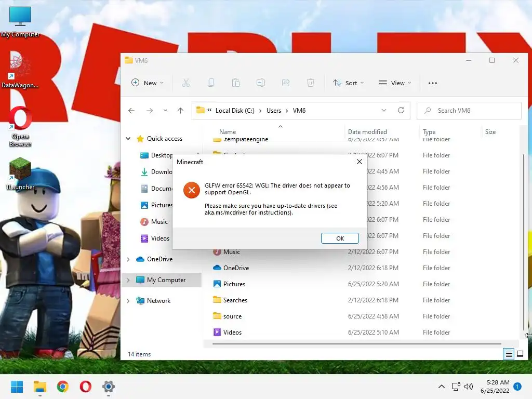
Task: Expand the Network sidebar node
Action: coord(128,301)
